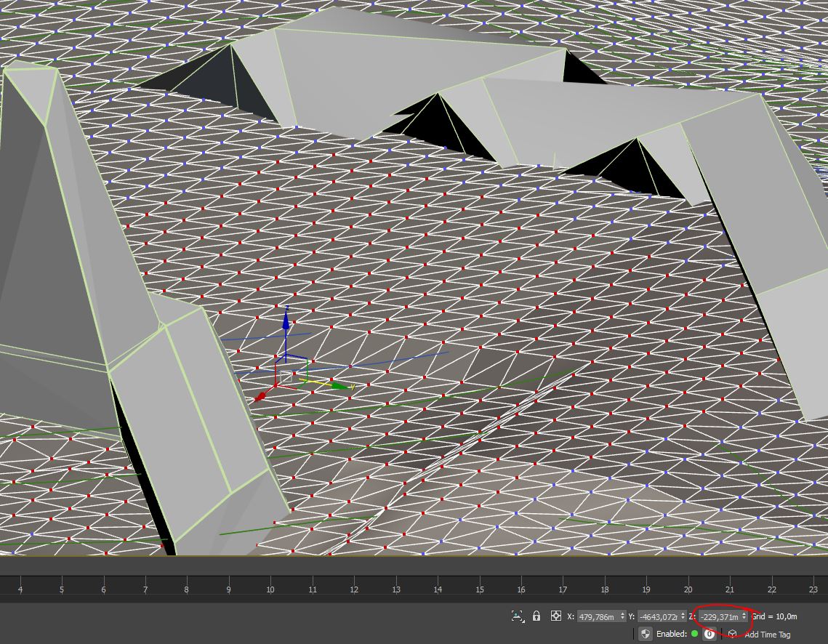Toggle the green Enabled indicator
828x644 pixels.
(x=694, y=634)
